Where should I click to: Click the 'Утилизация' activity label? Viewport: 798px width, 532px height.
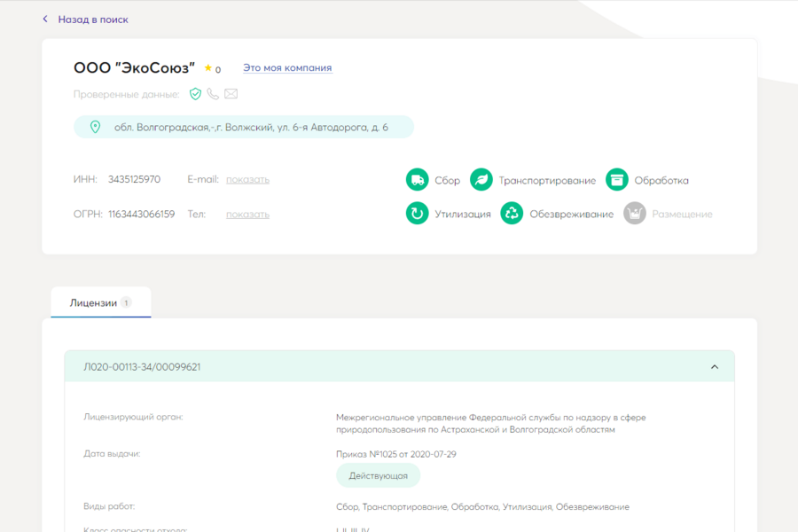[463, 215]
